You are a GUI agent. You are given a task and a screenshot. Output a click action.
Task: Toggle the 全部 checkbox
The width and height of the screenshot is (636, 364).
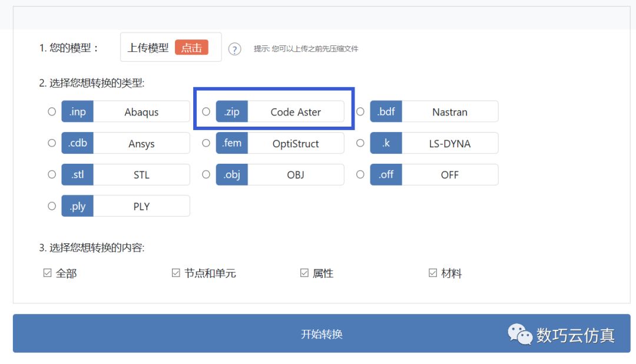[48, 273]
